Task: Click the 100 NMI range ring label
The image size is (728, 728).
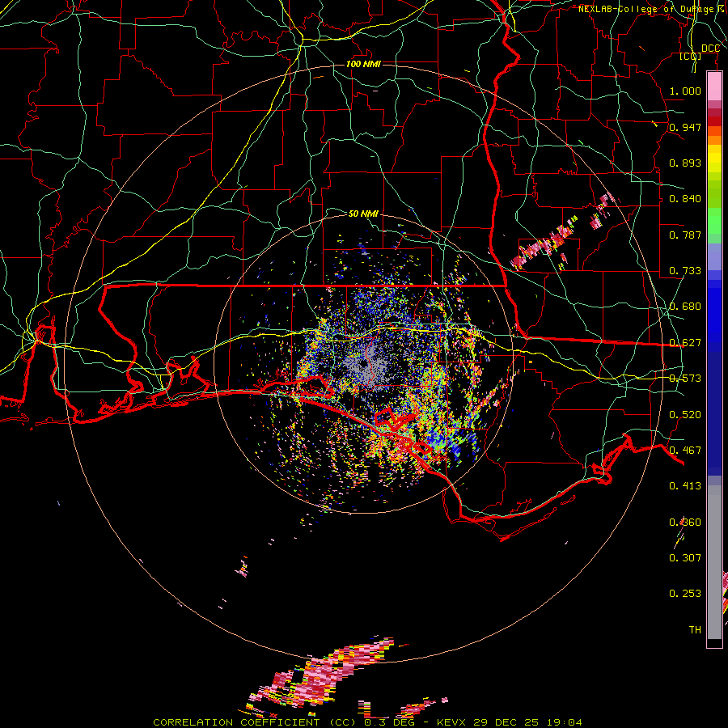Action: pyautogui.click(x=363, y=64)
